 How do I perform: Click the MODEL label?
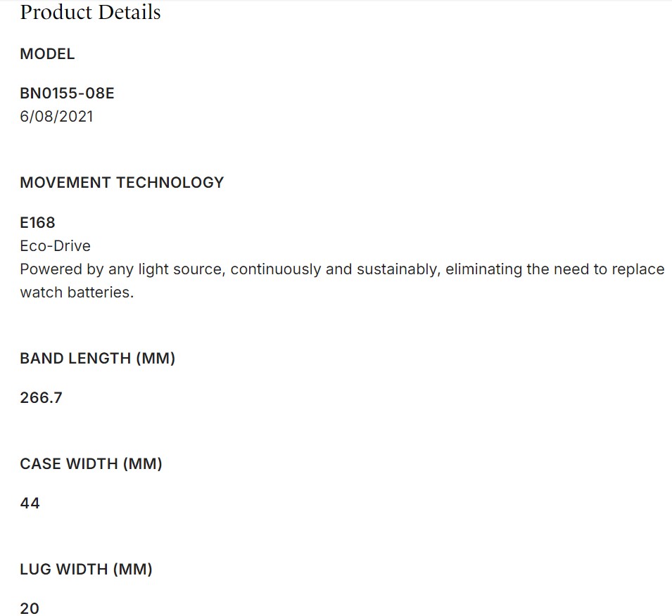(x=47, y=54)
